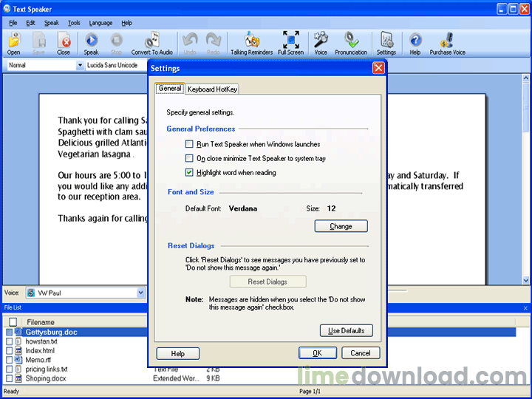Screen dimensions: 532x399
Task: Click the Redo toolbar icon
Action: 213,44
